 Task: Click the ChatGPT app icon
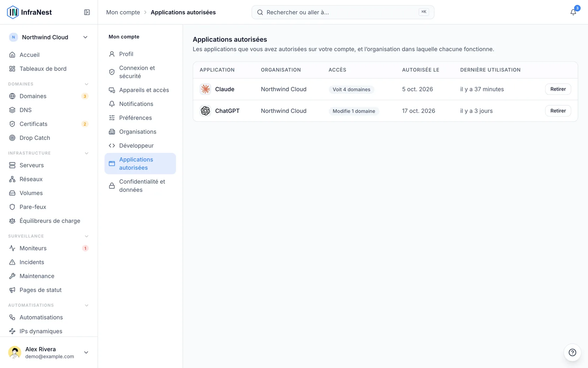click(206, 111)
